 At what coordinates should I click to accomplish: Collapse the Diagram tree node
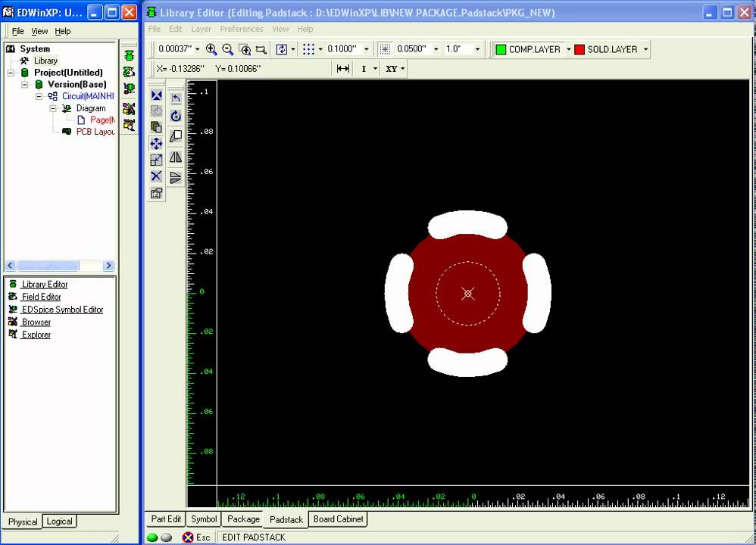(53, 108)
